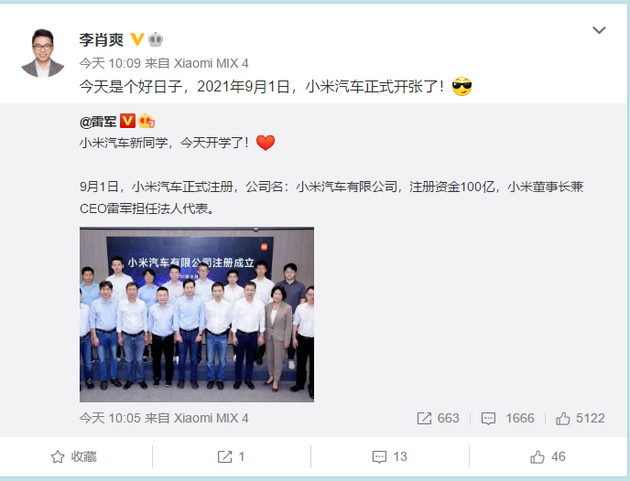Like the original post with 5122 likes
Viewport: 630px width, 481px height.
click(580, 418)
